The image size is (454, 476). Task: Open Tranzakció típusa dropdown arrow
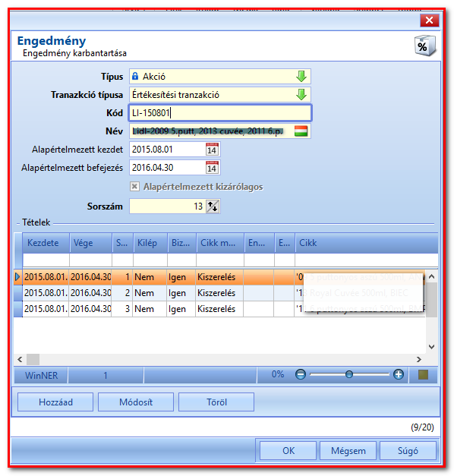[301, 95]
